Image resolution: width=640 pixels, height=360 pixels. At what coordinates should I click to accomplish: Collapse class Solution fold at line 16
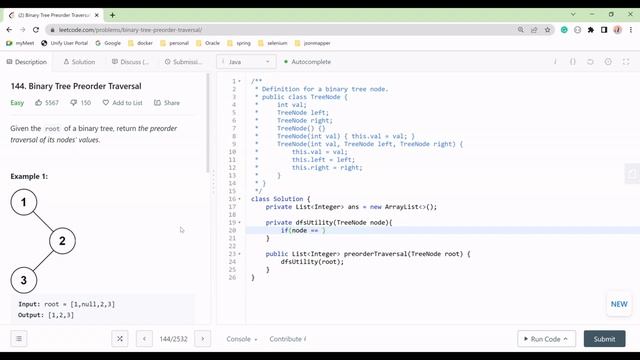pyautogui.click(x=240, y=199)
